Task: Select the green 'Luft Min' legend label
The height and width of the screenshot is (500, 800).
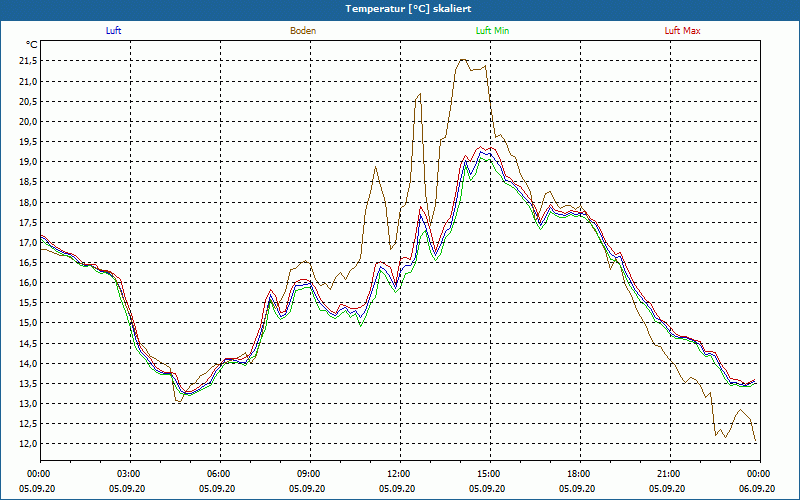Action: [492, 31]
